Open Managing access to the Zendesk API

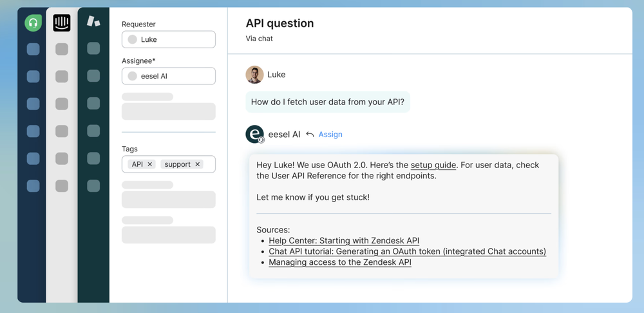(340, 262)
